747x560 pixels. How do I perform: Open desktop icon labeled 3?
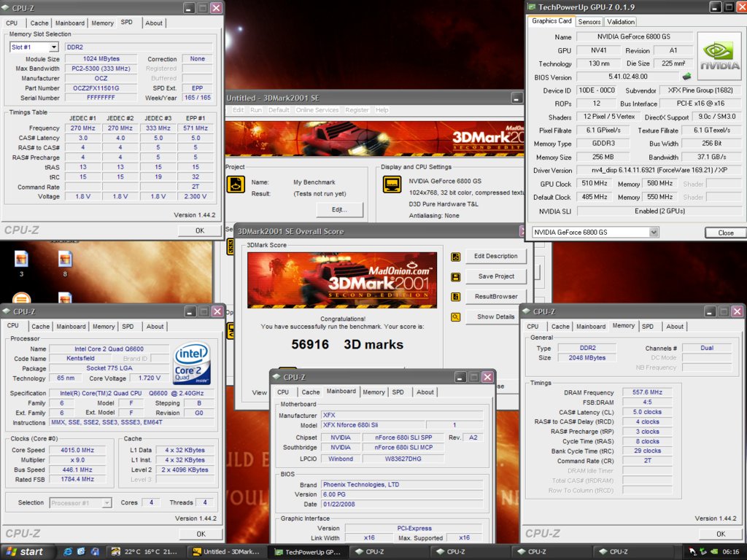21,262
